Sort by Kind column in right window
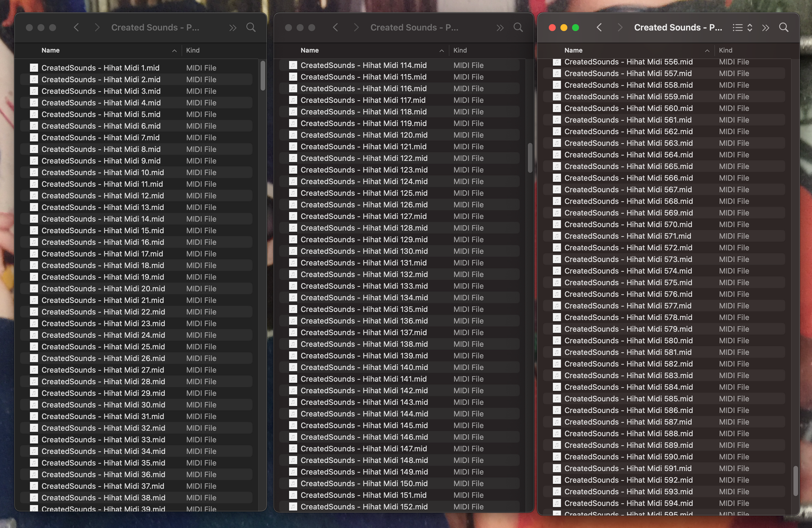The image size is (812, 528). click(x=726, y=50)
